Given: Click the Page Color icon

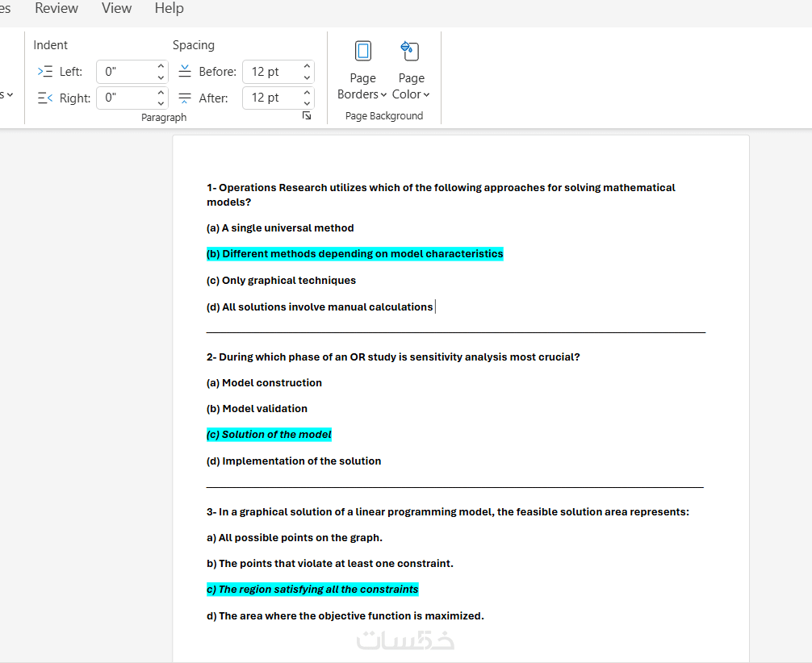Looking at the screenshot, I should point(410,52).
